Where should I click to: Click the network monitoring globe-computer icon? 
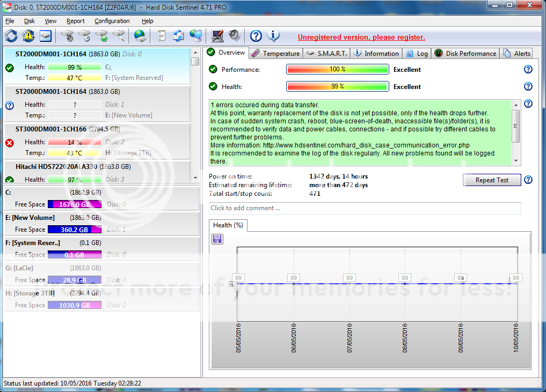tap(196, 35)
